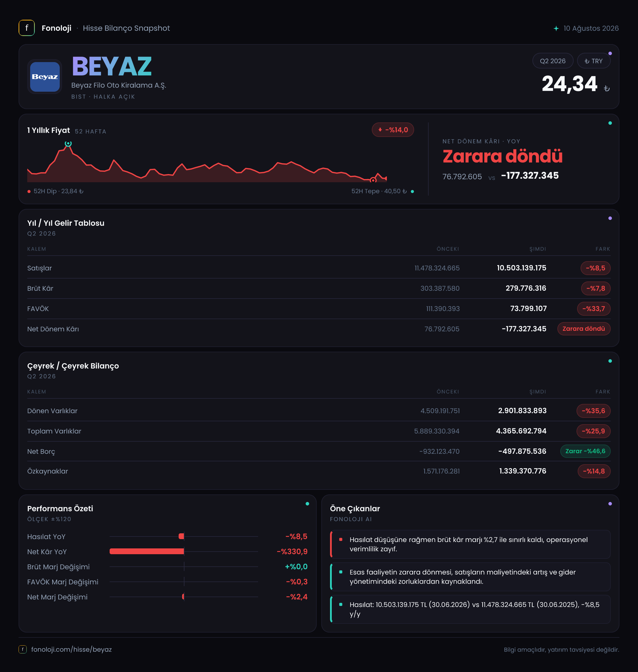
Task: Click the current sales value 10.503.139.175
Action: pos(522,268)
